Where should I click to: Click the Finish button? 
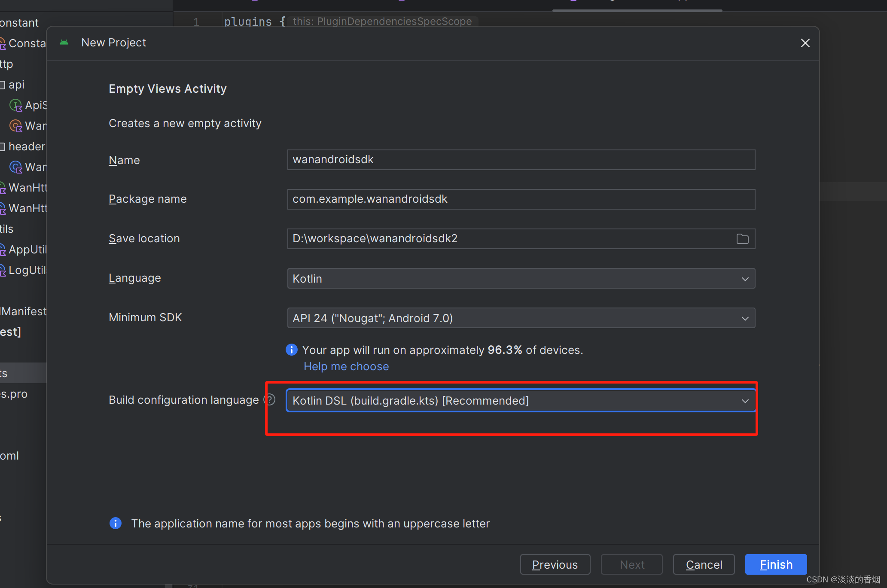tap(776, 564)
